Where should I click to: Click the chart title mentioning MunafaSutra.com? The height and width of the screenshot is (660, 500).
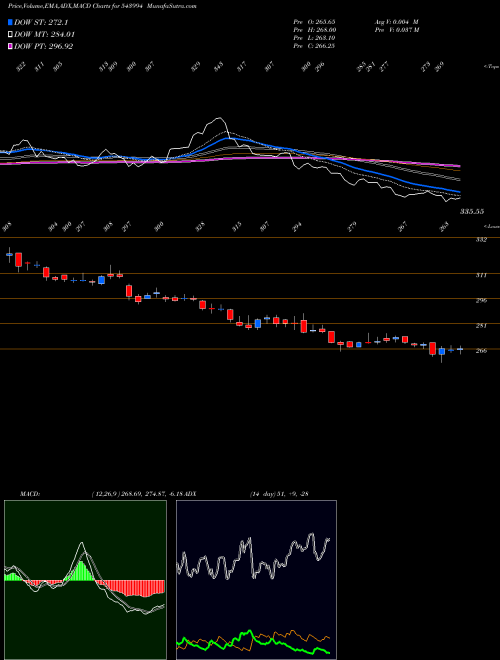click(102, 6)
